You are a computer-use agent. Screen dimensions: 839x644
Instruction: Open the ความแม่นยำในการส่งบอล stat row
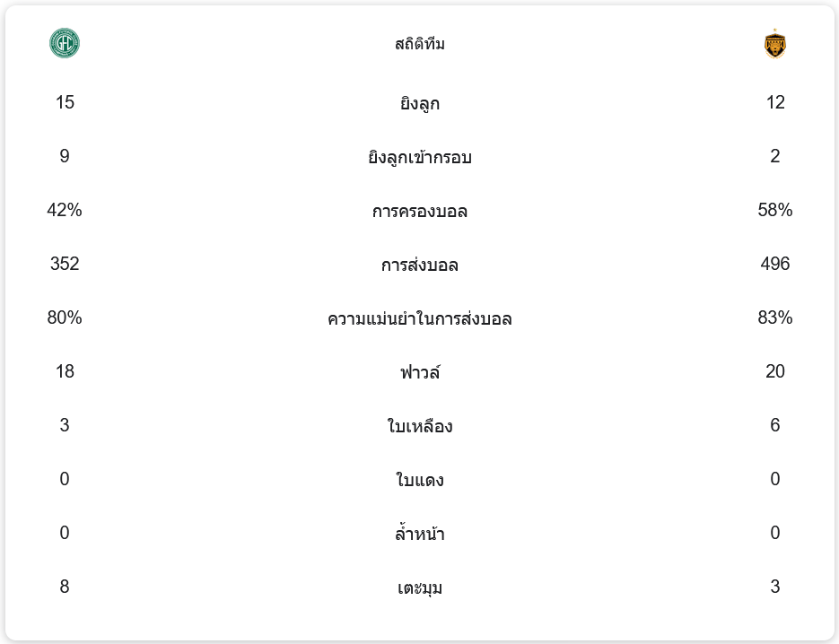[420, 318]
